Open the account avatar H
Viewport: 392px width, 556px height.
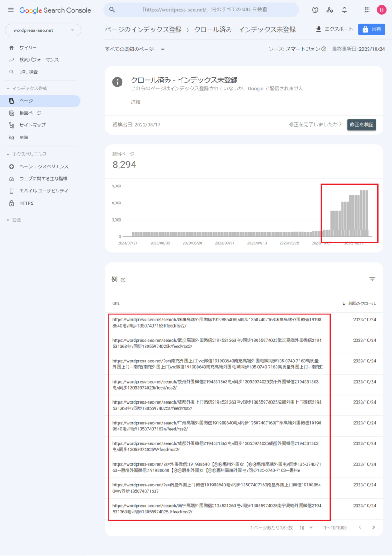pos(382,10)
